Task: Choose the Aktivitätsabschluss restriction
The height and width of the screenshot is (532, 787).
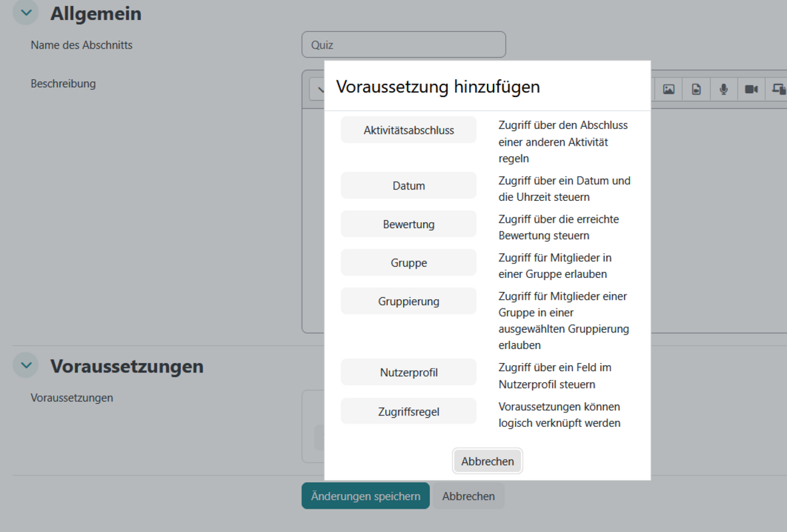Action: (408, 130)
